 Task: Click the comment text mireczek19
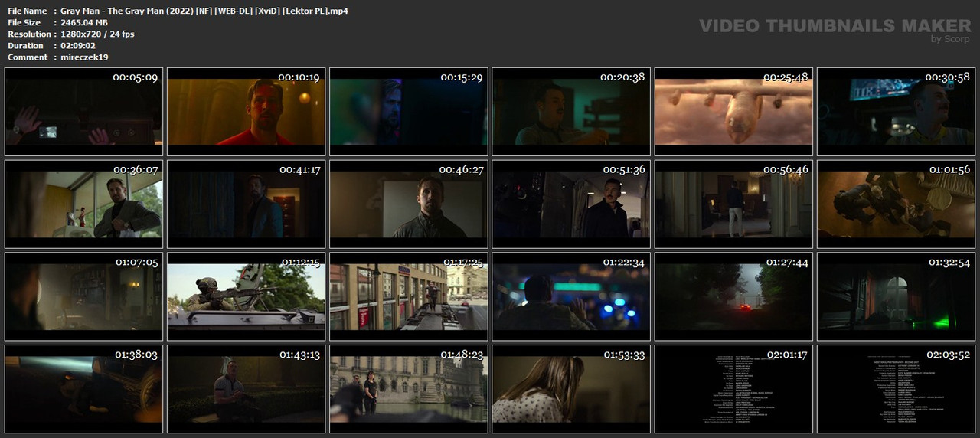pyautogui.click(x=86, y=57)
